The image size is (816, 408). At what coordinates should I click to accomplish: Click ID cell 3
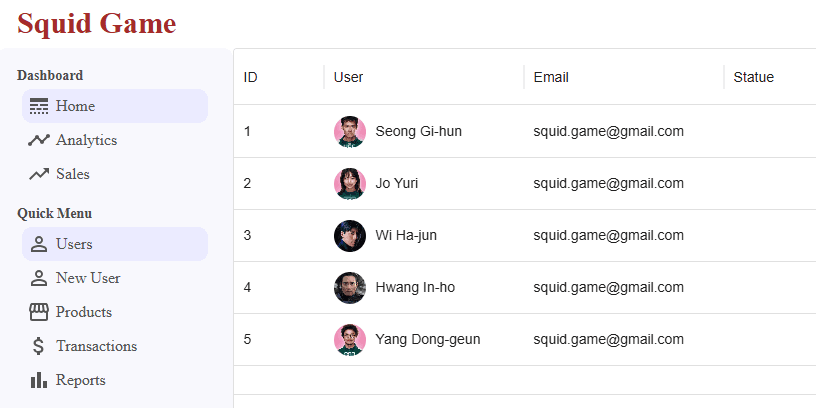click(x=247, y=236)
